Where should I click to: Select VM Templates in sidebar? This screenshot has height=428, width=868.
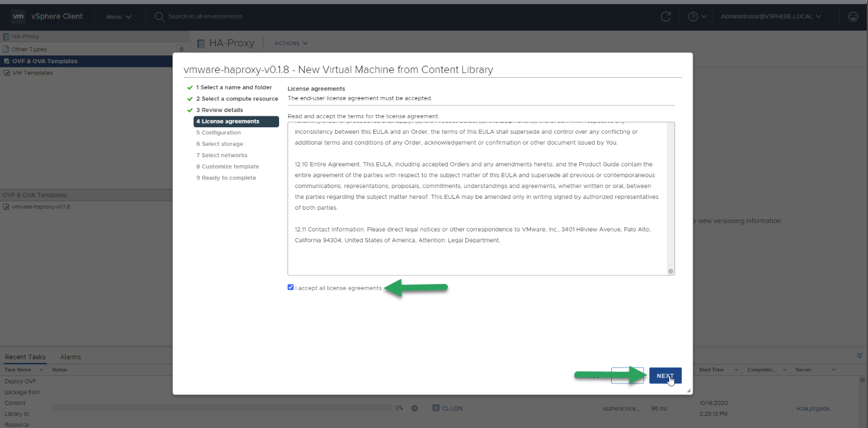pos(33,73)
